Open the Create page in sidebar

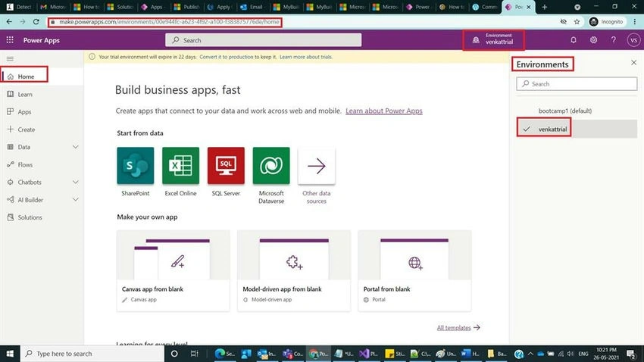27,130
